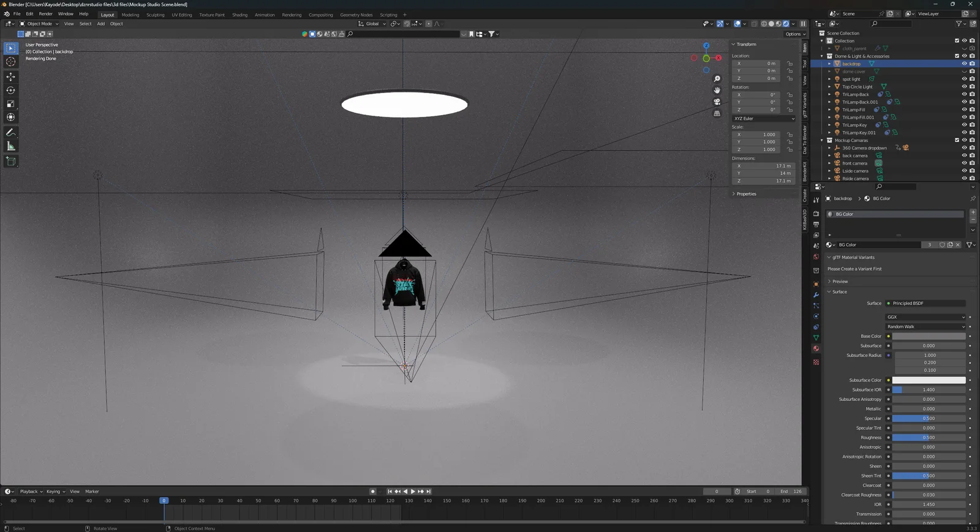Click the Add Cube tool icon
The height and width of the screenshot is (532, 980).
pyautogui.click(x=10, y=161)
